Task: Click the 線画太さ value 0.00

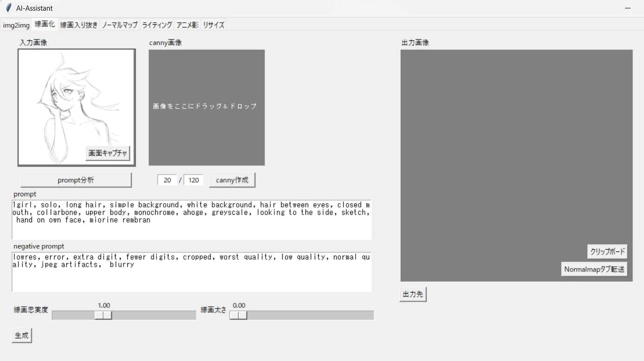Action: click(x=239, y=305)
